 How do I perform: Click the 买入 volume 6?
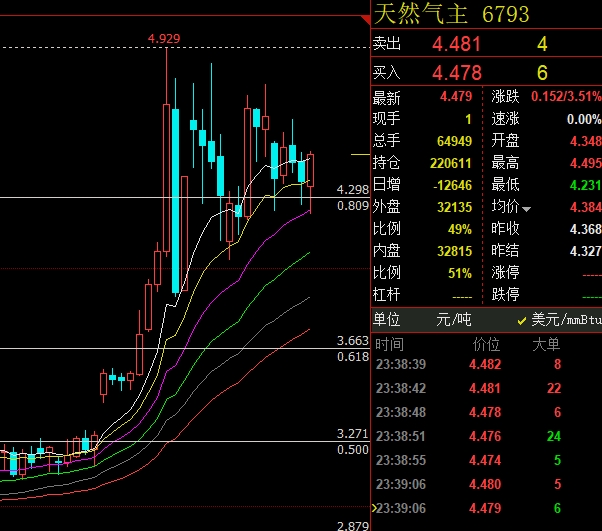click(x=542, y=73)
